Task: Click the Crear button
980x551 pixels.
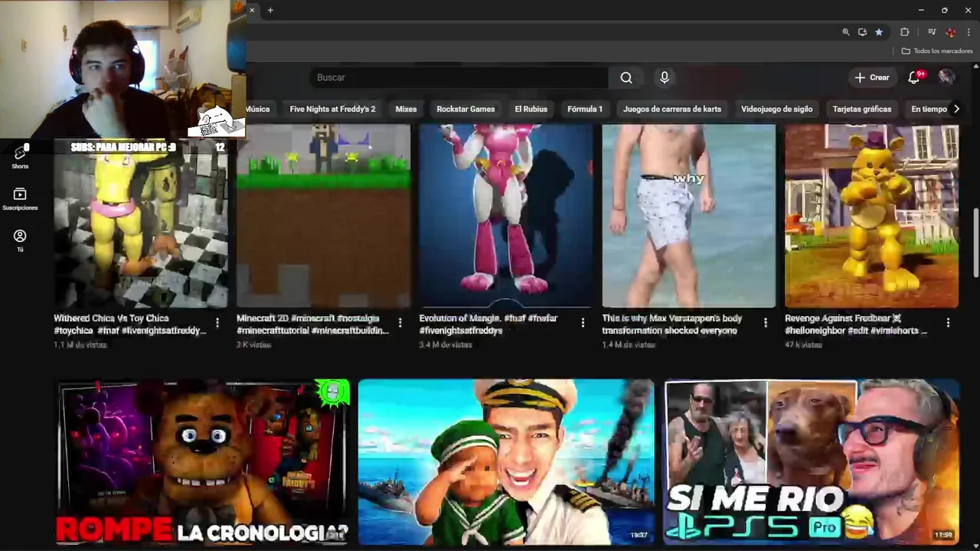Action: [x=872, y=77]
